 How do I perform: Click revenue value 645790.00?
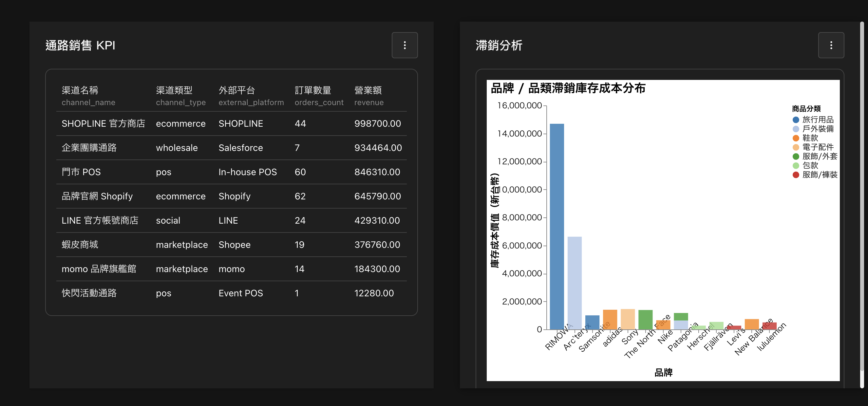pos(377,196)
